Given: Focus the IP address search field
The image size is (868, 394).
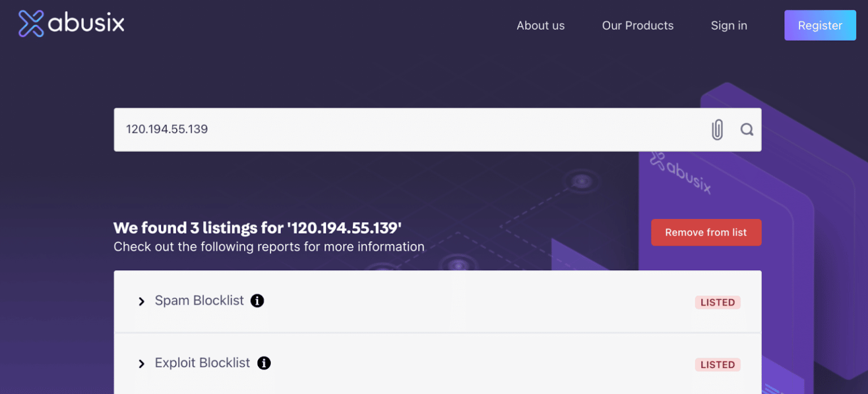Looking at the screenshot, I should [x=407, y=129].
